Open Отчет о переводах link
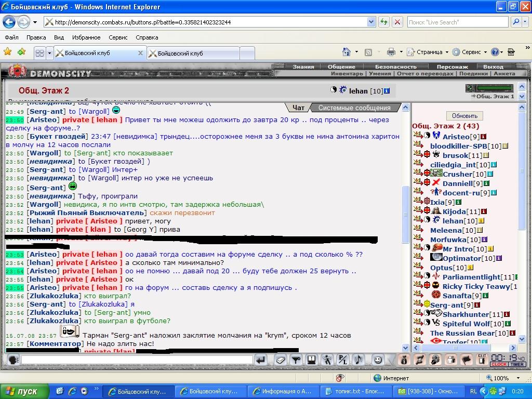 [x=425, y=73]
